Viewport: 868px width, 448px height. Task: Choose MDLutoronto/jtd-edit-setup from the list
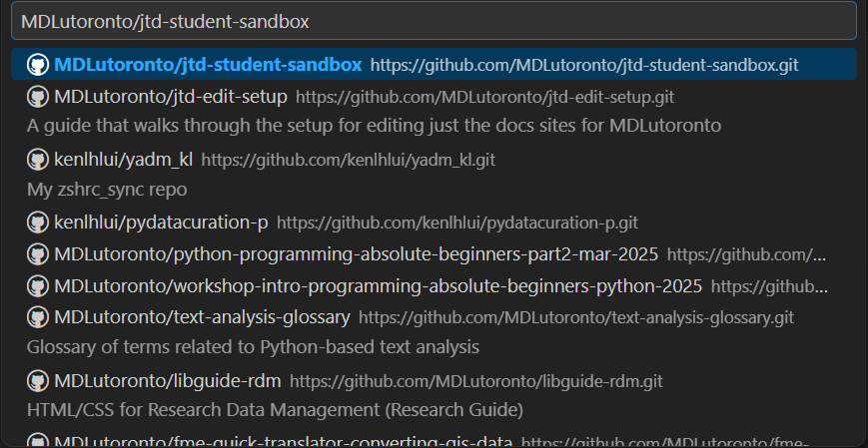pos(171,97)
